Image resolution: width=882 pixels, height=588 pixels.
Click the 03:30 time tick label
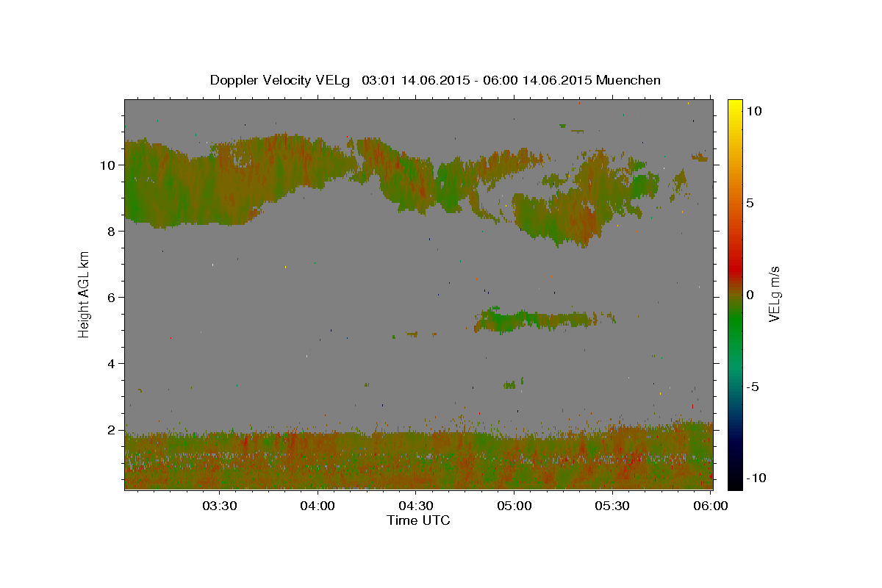pos(220,506)
